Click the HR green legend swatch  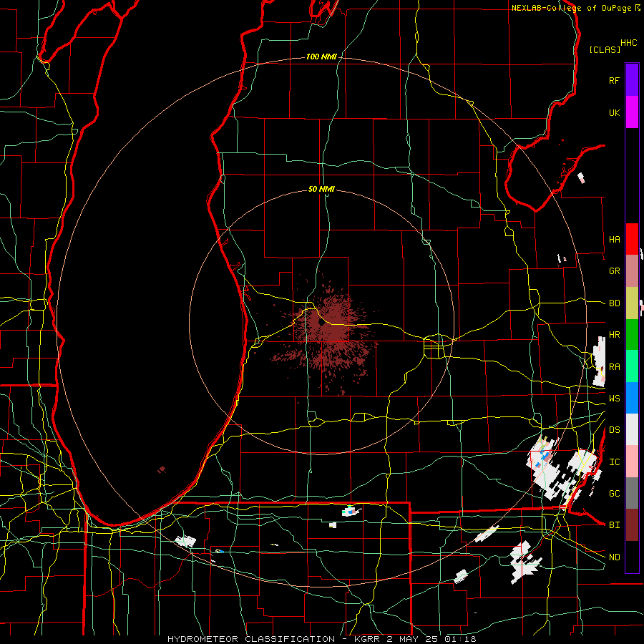tap(632, 335)
